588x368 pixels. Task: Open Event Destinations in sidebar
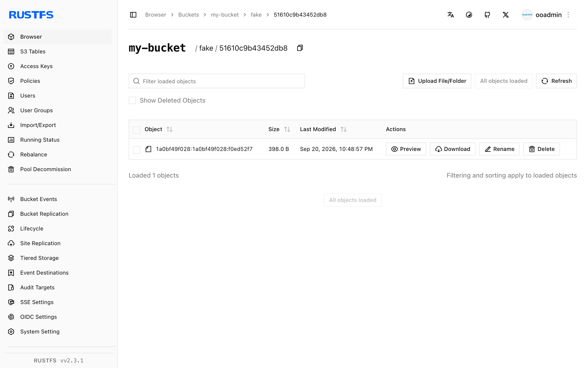(58, 273)
